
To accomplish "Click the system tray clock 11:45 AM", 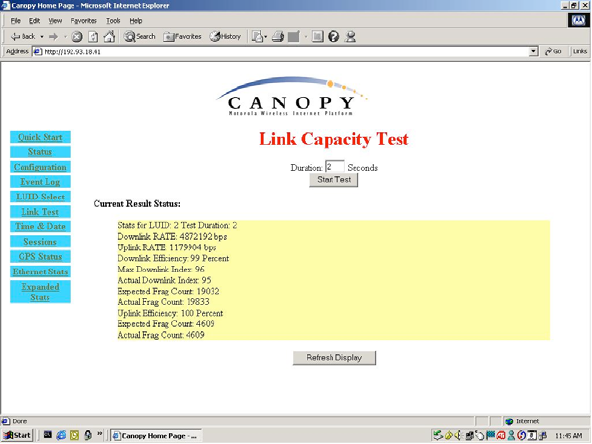I will [x=569, y=436].
